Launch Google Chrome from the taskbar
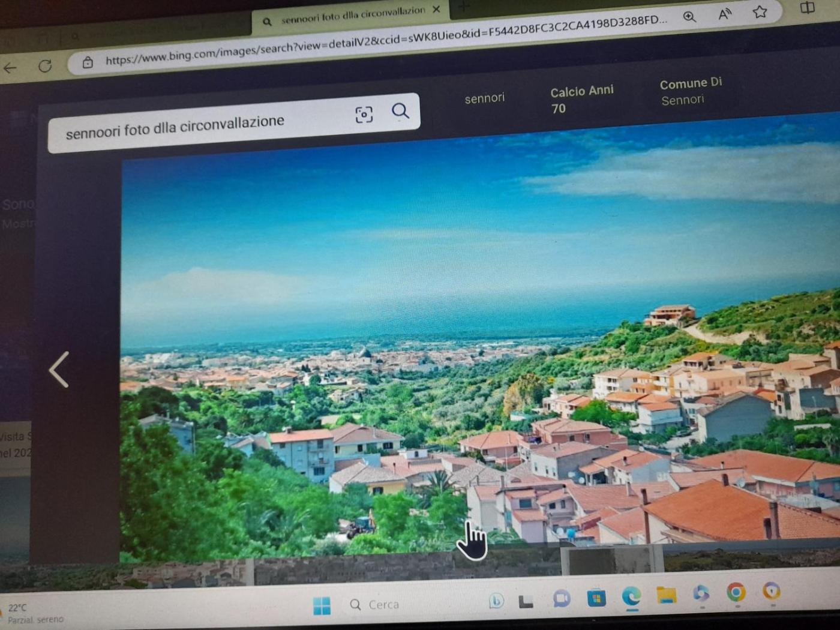 pyautogui.click(x=736, y=592)
